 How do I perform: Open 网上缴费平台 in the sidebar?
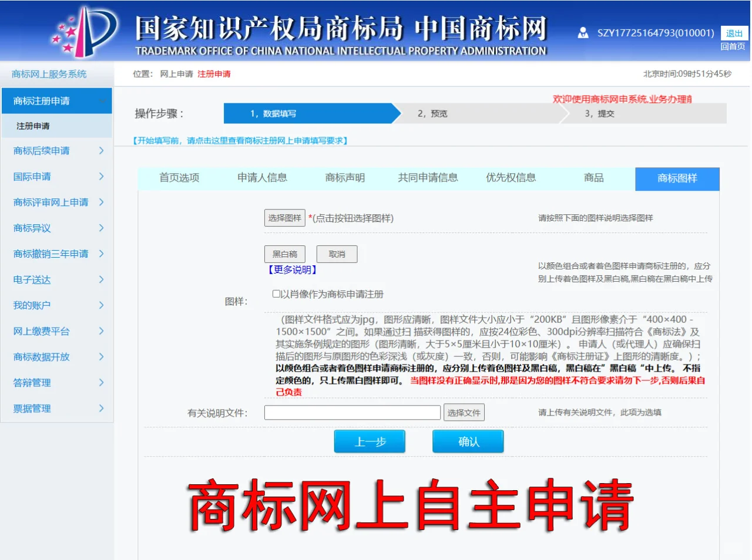[x=42, y=331]
